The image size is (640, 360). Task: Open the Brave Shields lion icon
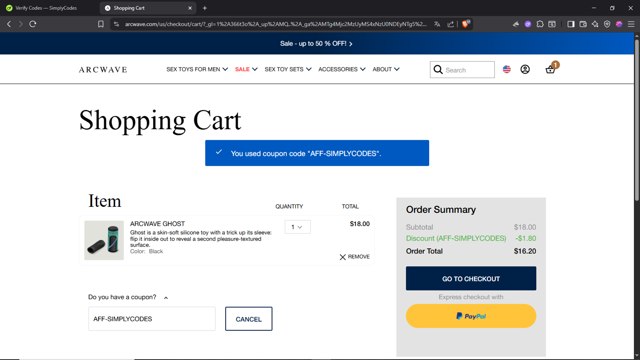click(x=466, y=24)
